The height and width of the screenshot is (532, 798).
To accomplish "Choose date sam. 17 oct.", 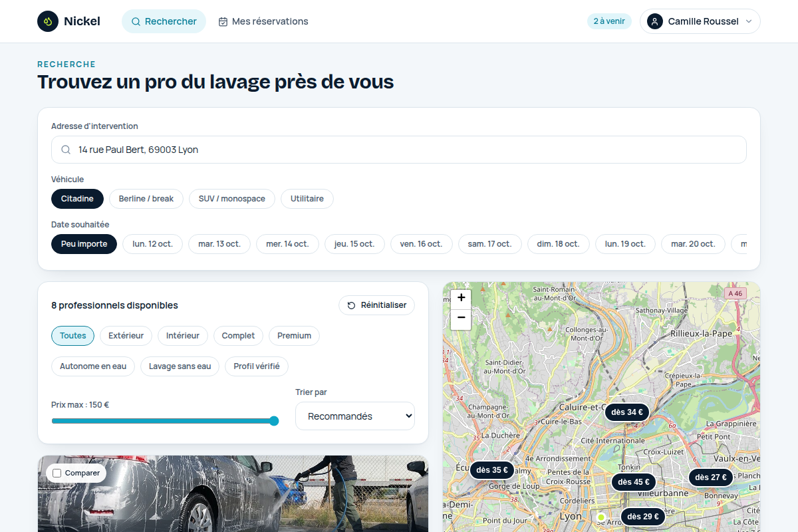I will click(x=490, y=244).
